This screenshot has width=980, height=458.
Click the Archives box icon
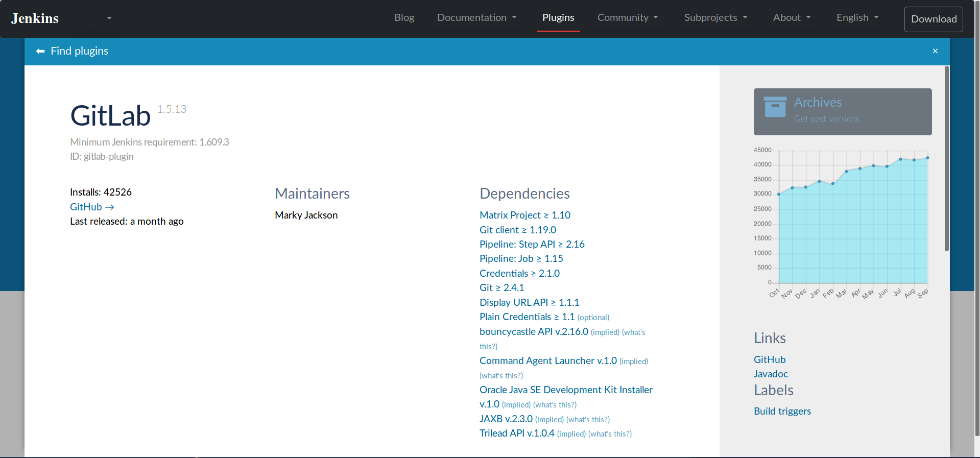[775, 107]
